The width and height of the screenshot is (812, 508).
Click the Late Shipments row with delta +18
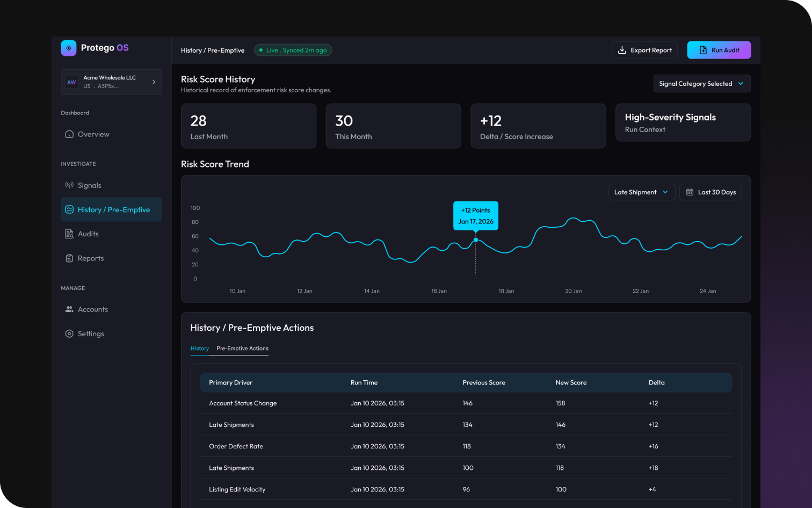[x=466, y=468]
